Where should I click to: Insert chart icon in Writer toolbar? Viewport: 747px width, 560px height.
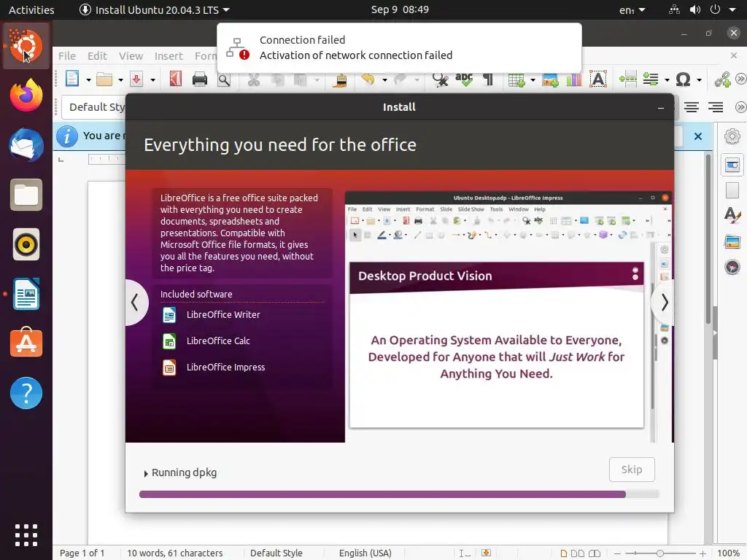pyautogui.click(x=574, y=79)
